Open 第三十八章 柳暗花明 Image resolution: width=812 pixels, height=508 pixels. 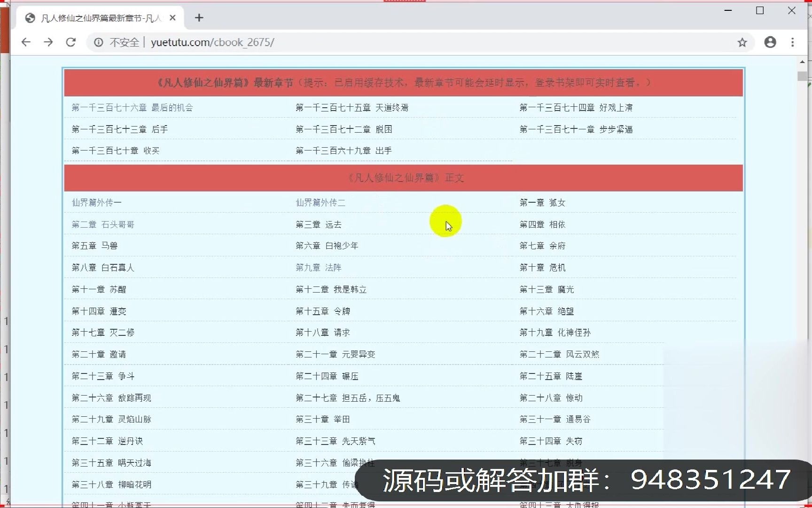tap(111, 484)
